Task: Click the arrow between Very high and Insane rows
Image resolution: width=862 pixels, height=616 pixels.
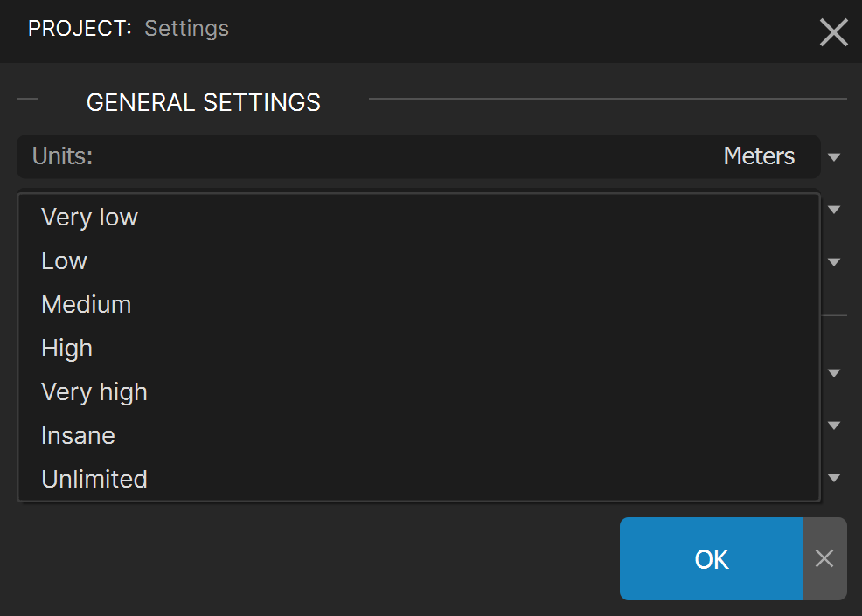Action: tap(834, 426)
